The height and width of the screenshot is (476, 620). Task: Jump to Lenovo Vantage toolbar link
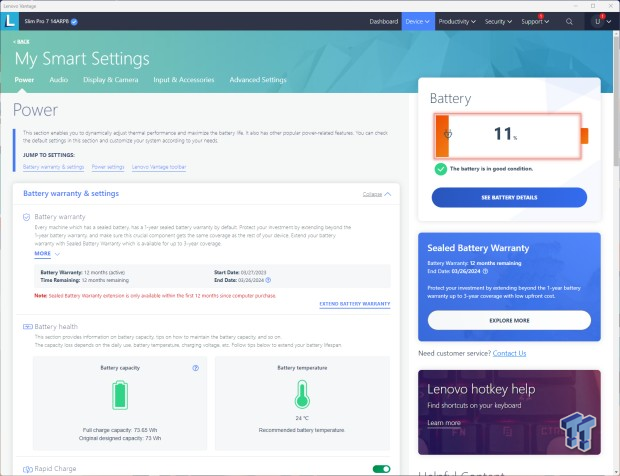[159, 167]
